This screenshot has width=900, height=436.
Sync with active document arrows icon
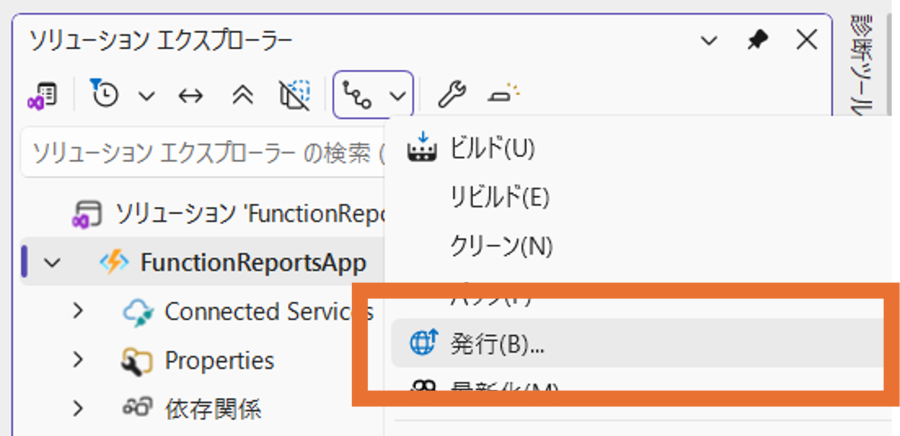coord(191,96)
